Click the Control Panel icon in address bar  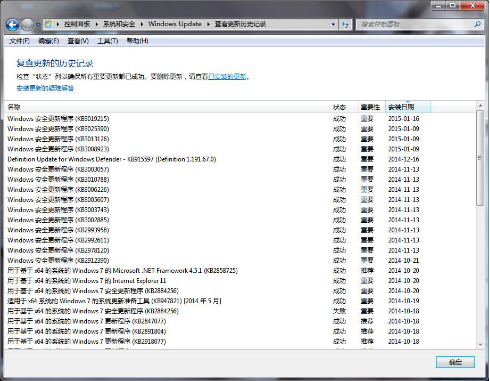48,24
